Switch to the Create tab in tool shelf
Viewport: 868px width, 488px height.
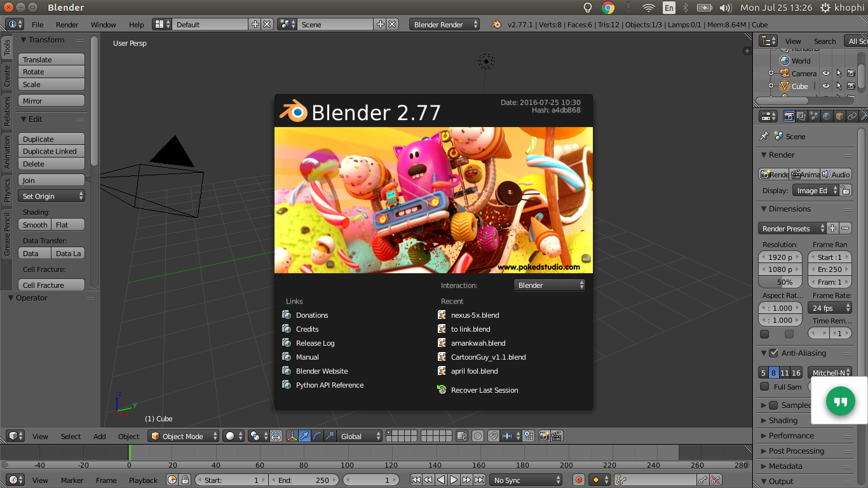[7, 76]
